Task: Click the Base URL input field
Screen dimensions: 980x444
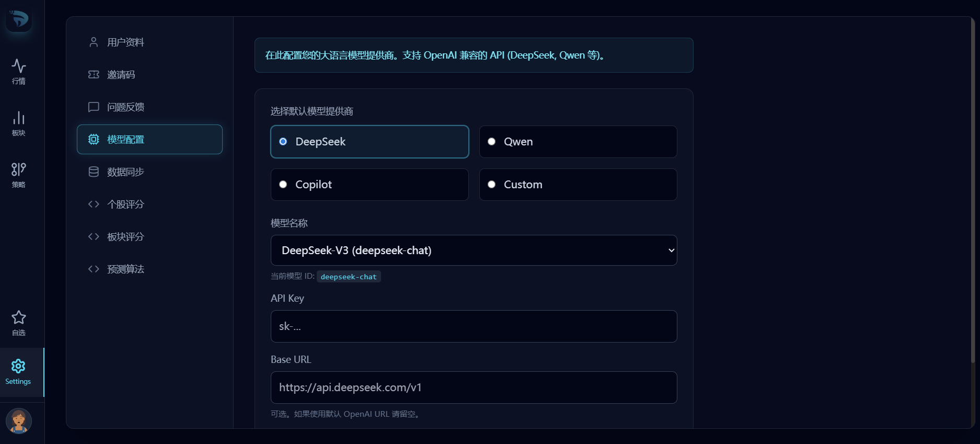Action: tap(474, 388)
